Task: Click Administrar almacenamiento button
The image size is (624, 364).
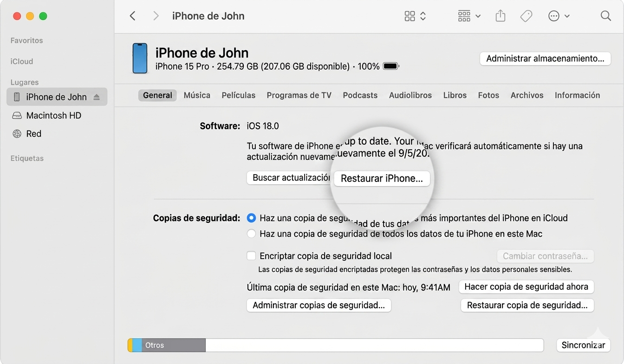Action: [x=545, y=58]
